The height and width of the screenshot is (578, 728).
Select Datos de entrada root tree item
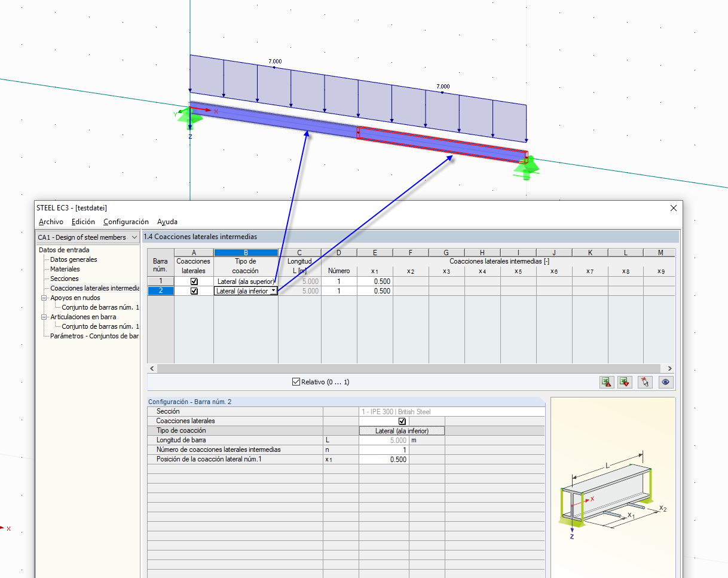[64, 250]
